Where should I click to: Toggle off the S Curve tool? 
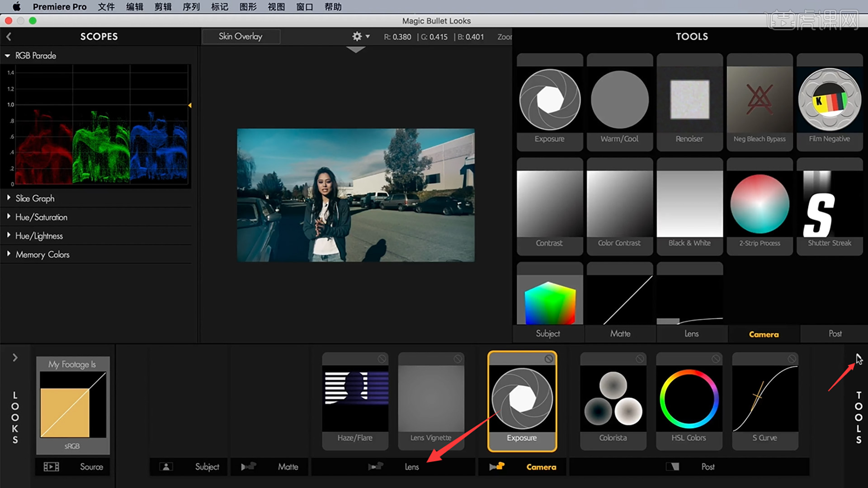point(792,359)
